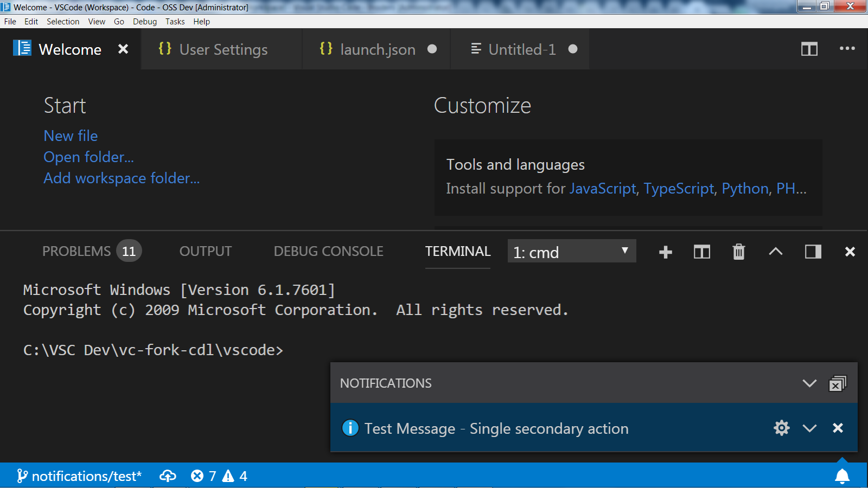Hide the notifications center
868x488 pixels.
809,383
